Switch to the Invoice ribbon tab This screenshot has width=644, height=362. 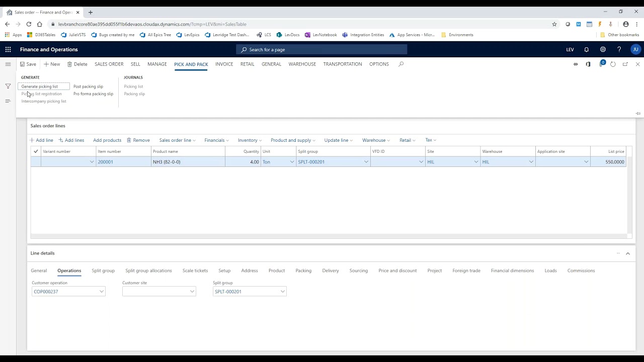(224, 64)
